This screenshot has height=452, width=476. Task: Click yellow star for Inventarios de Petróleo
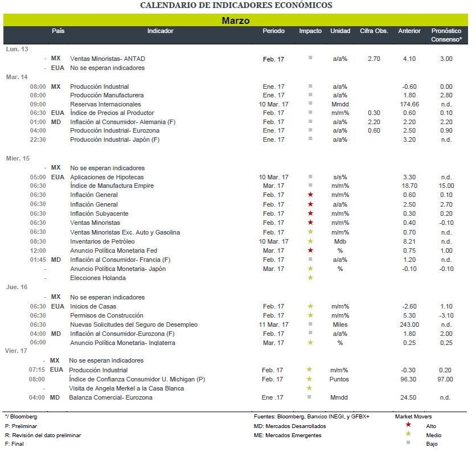click(x=310, y=241)
